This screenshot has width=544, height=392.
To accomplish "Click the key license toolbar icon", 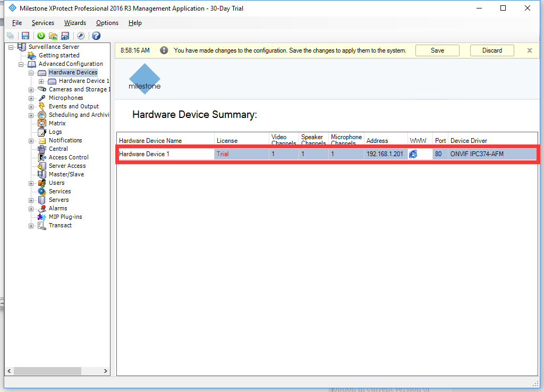I will coord(81,36).
